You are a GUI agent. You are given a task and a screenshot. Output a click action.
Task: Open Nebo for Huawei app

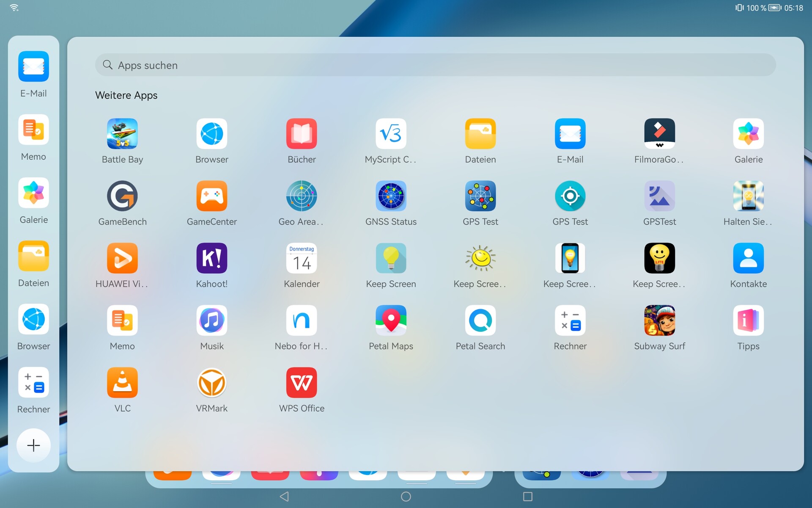point(302,320)
